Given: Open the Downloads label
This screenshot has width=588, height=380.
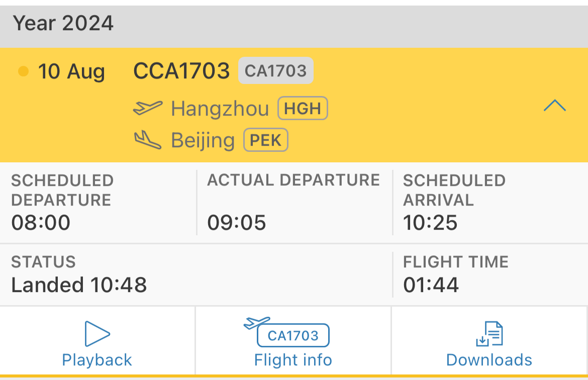Looking at the screenshot, I should 489,360.
